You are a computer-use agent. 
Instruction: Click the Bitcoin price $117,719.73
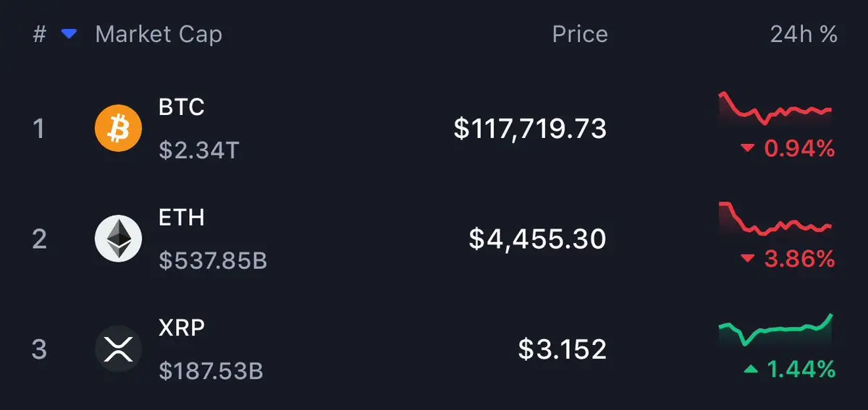pos(531,129)
